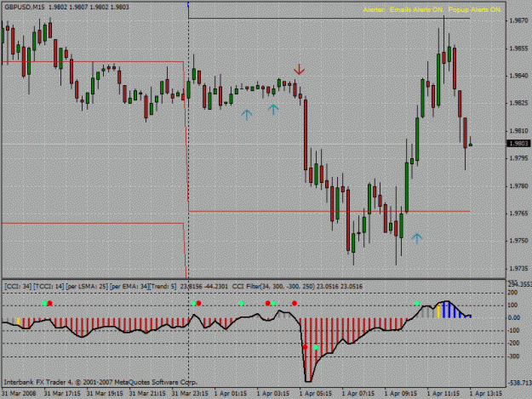Viewport: 532px width, 399px height.
Task: Click the green dot at the -200 CCI level
Action: point(316,347)
